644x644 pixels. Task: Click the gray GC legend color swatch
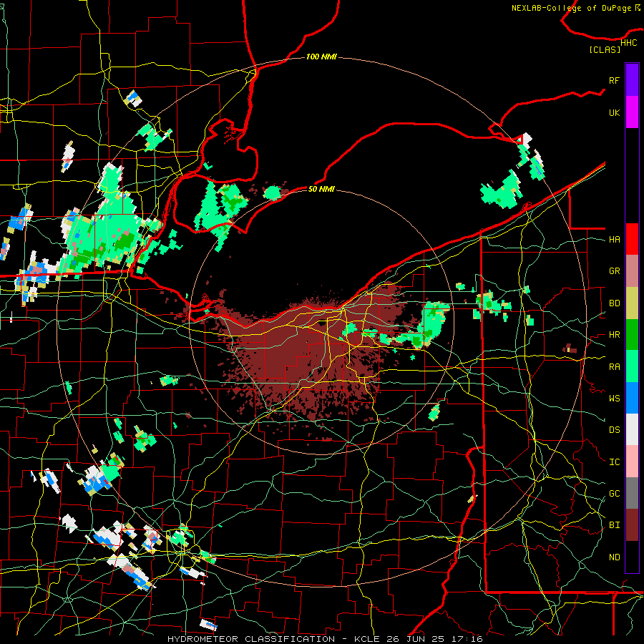point(632,493)
